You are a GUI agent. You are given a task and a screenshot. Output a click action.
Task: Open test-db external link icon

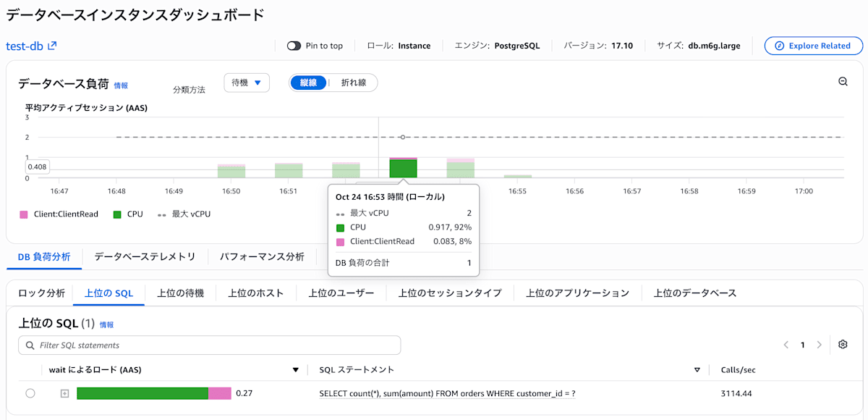tap(52, 46)
